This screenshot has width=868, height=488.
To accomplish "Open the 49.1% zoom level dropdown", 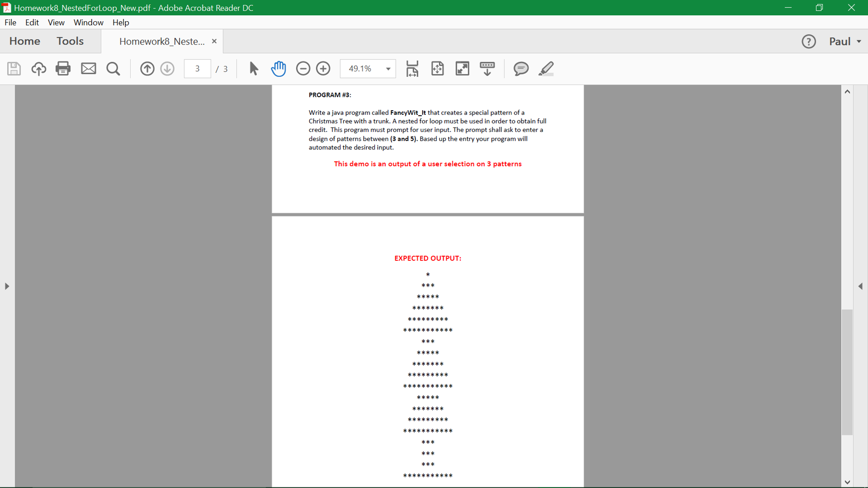I will [x=388, y=69].
